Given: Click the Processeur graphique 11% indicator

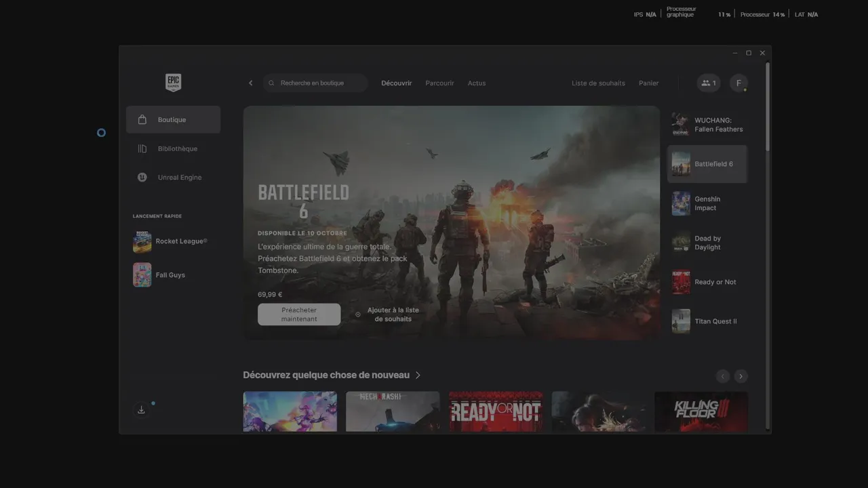Looking at the screenshot, I should pyautogui.click(x=698, y=12).
